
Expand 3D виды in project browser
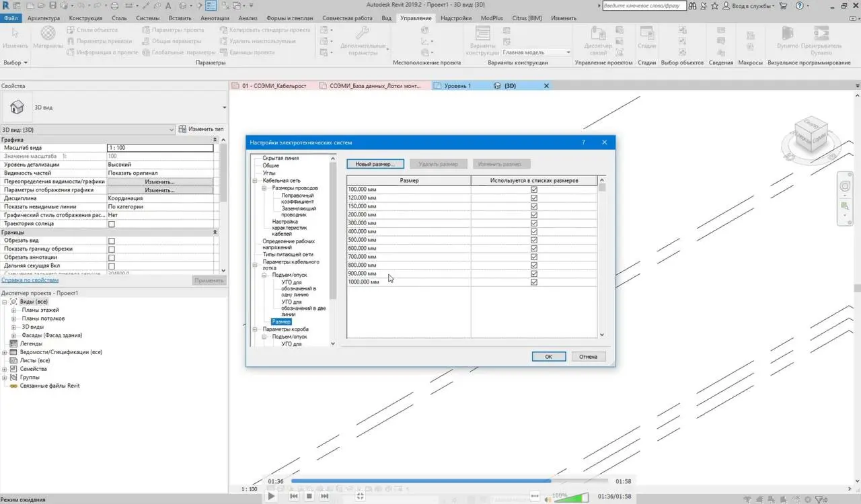coord(14,327)
